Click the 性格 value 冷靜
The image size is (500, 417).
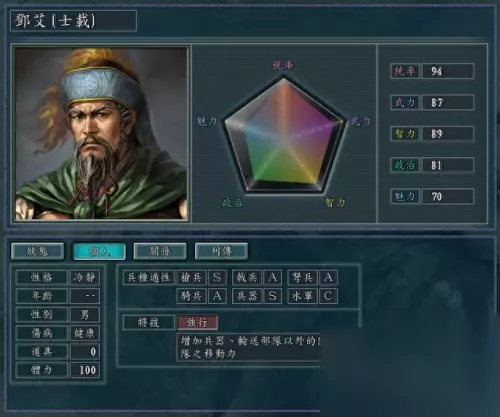[x=85, y=277]
